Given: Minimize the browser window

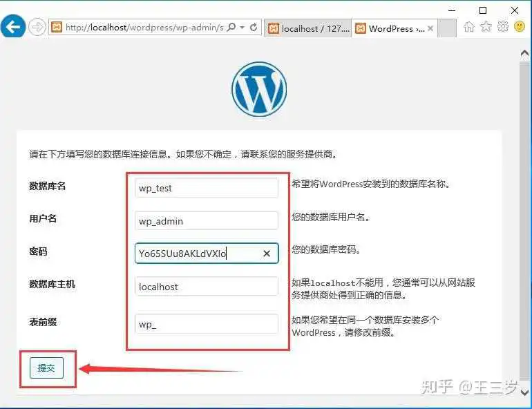Looking at the screenshot, I should (452, 10).
